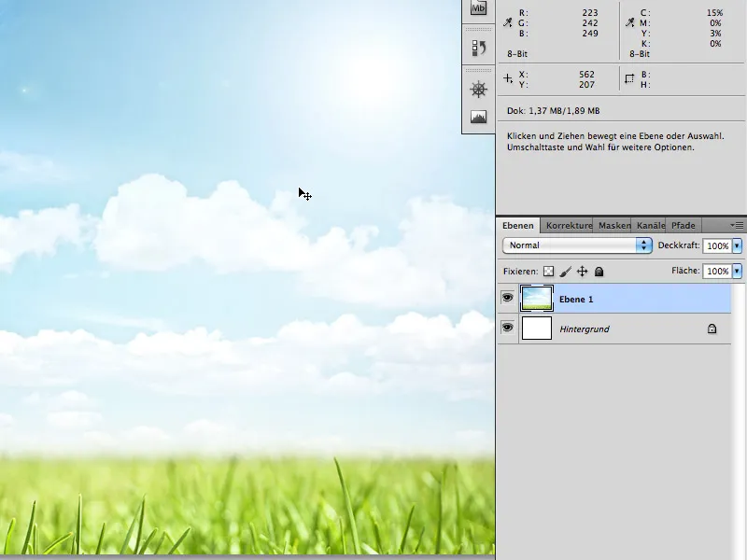The image size is (747, 560).
Task: Open the Fläche slider arrow
Action: coord(737,271)
